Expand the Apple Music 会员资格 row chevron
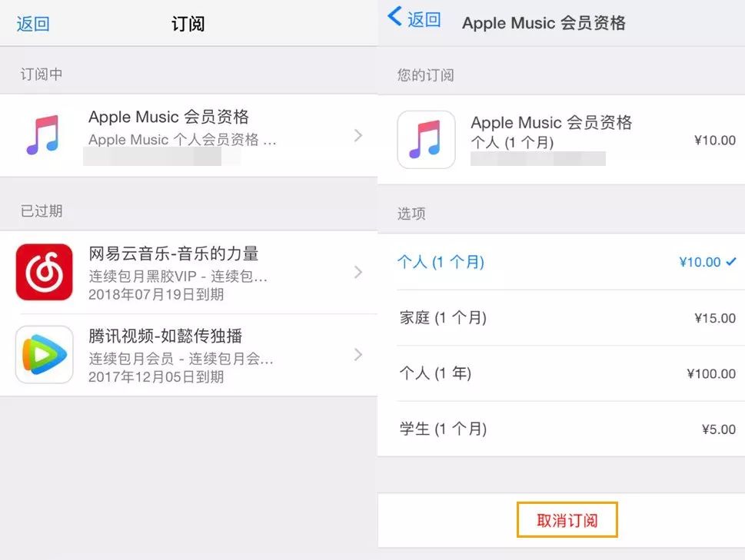745x560 pixels. click(x=359, y=136)
